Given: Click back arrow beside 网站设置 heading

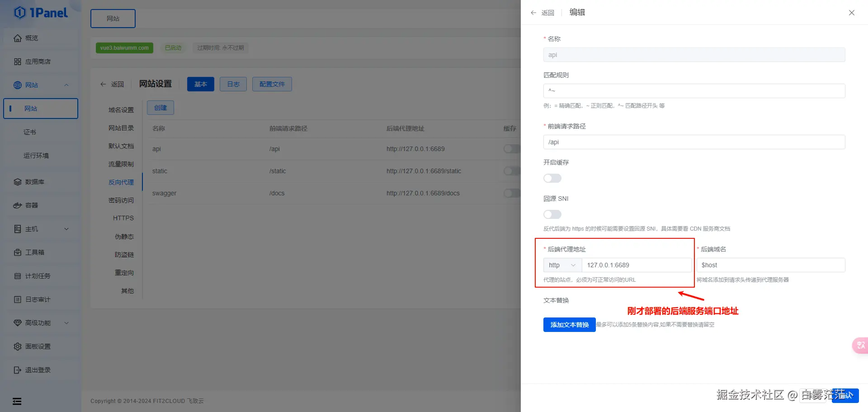Looking at the screenshot, I should (103, 84).
